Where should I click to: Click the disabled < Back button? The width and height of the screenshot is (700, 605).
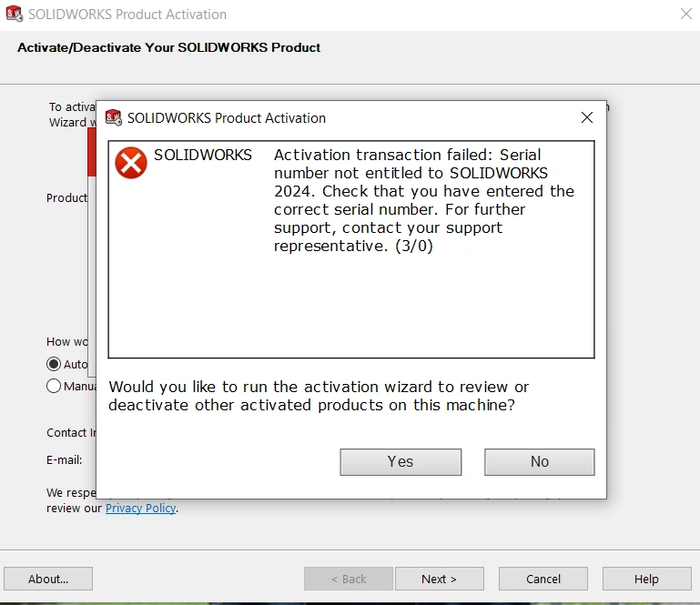349,579
